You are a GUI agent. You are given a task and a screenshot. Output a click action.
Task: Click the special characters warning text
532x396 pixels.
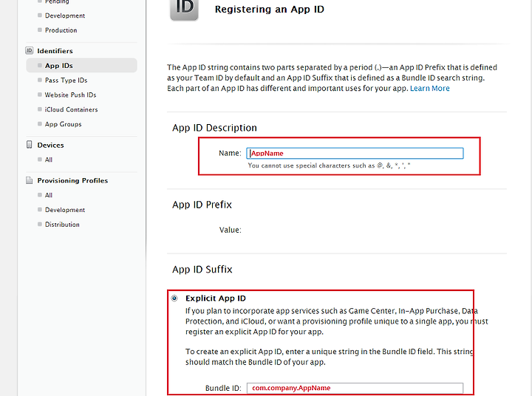329,165
